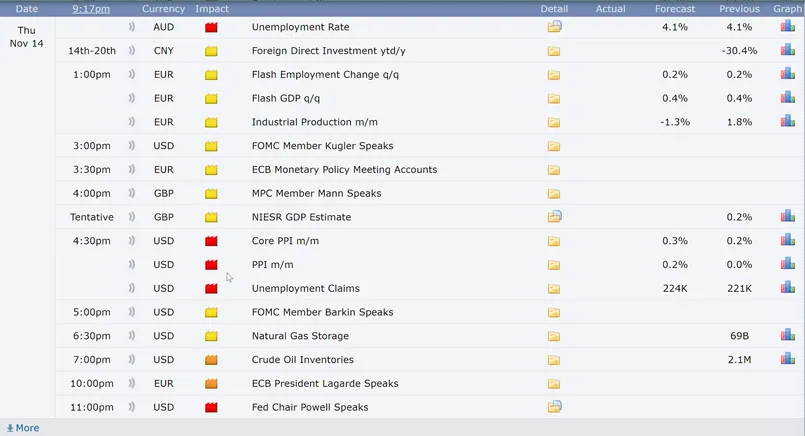Open graph for AUD Unemployment Rate
Viewport: 805px width, 436px height.
[x=787, y=27]
